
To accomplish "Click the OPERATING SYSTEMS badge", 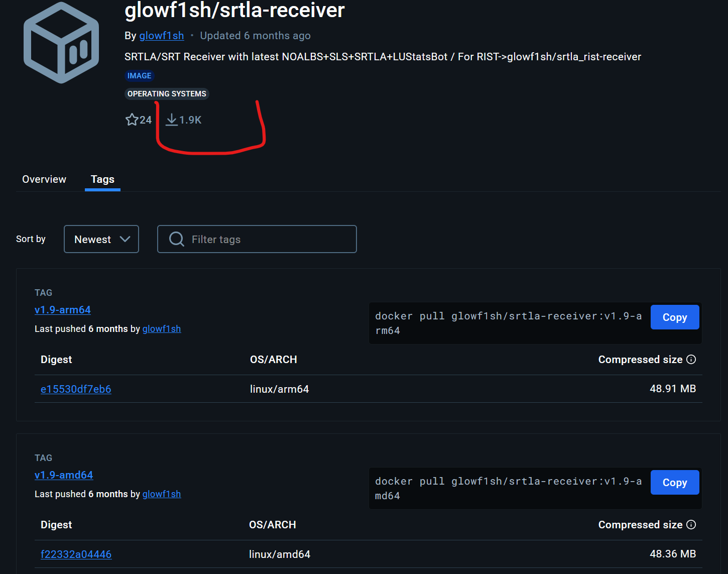I will 167,94.
